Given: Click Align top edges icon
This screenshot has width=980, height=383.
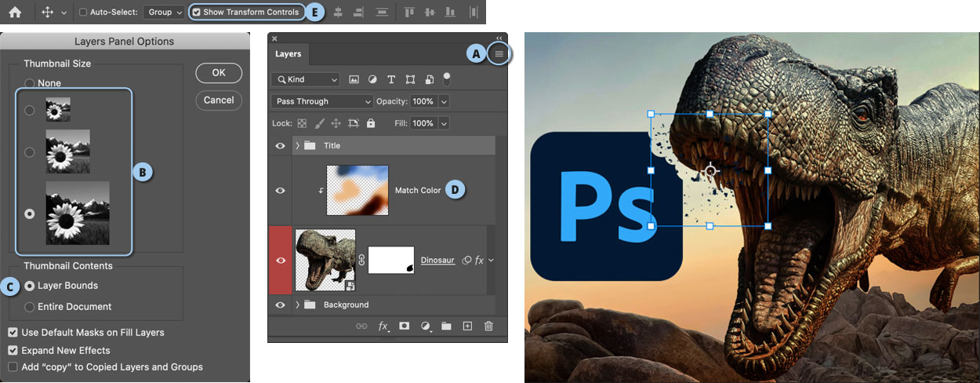Looking at the screenshot, I should (409, 13).
